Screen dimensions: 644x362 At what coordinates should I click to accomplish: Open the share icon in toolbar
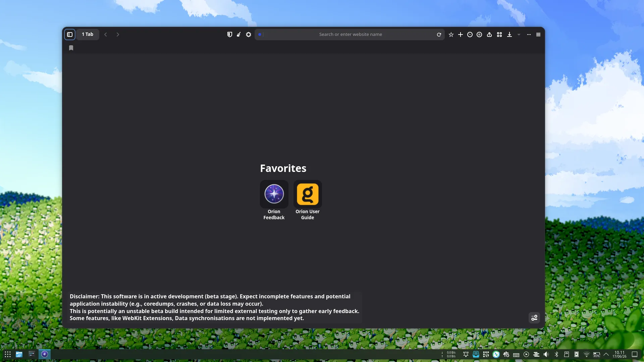[489, 35]
